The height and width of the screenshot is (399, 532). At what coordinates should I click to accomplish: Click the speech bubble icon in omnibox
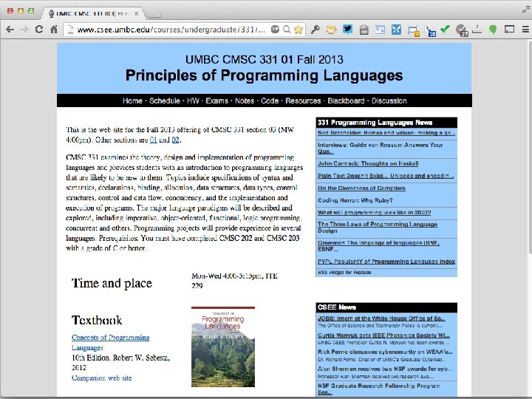coord(275,30)
